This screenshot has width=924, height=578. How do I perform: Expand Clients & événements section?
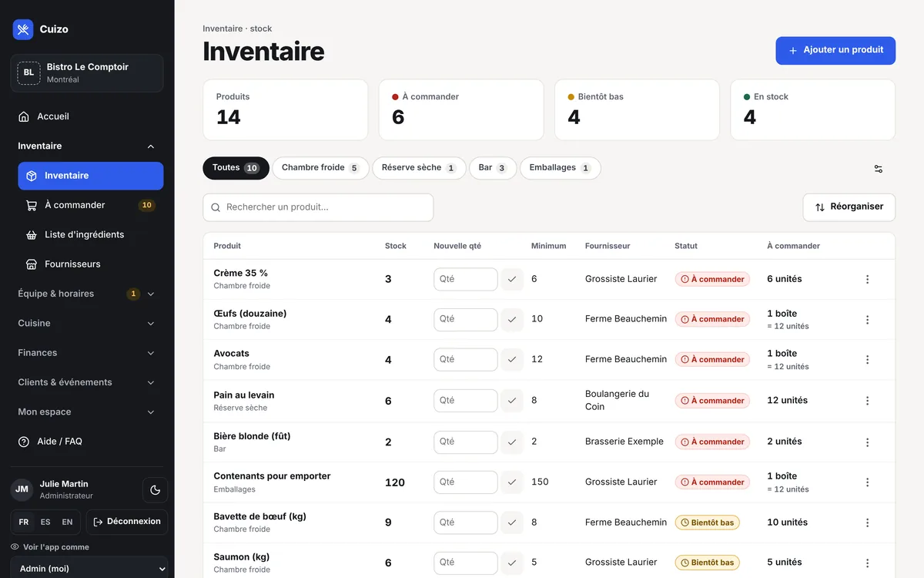click(x=87, y=382)
